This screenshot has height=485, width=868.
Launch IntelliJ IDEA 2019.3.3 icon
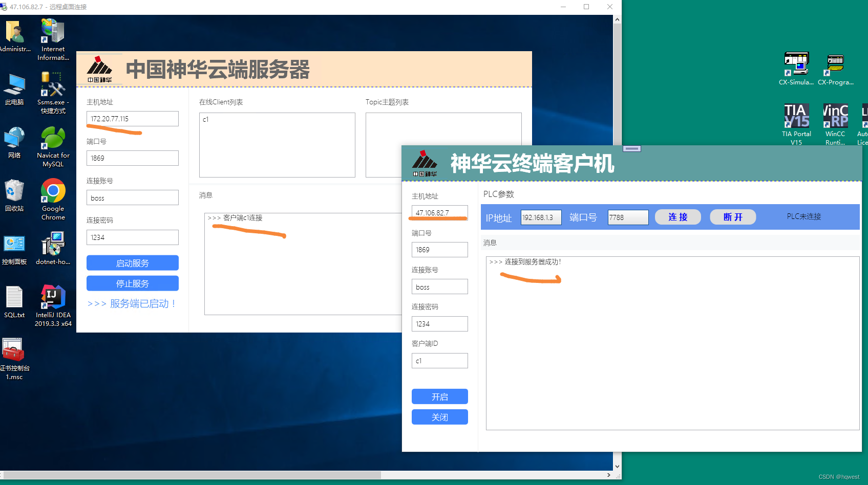(53, 305)
